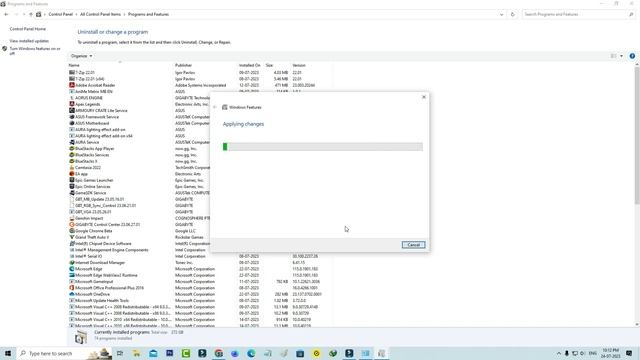
Task: Open View installed updates link
Action: 29,41
